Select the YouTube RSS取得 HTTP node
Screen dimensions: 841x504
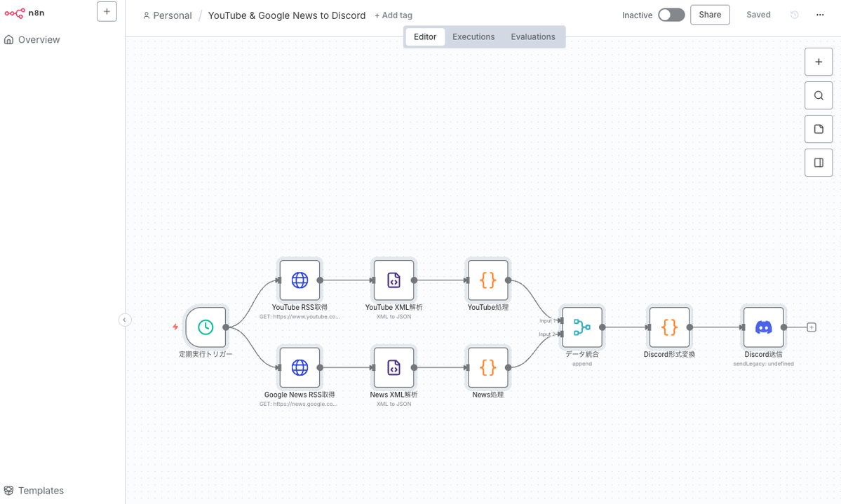click(300, 280)
